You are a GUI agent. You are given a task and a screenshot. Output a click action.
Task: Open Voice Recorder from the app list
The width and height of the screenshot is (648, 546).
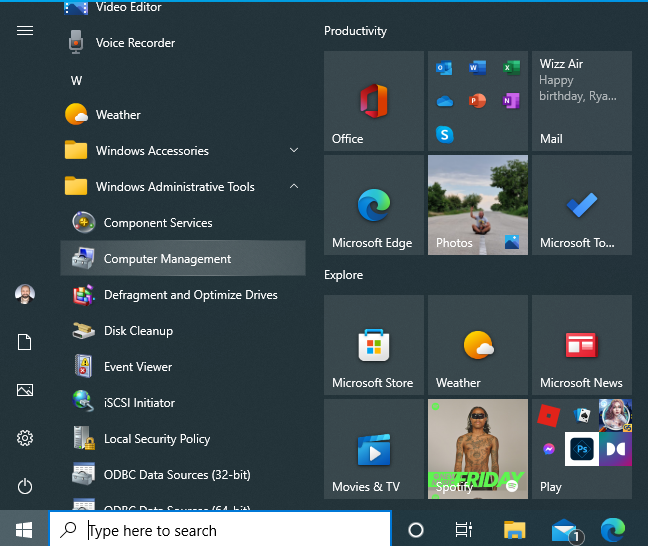pos(183,43)
